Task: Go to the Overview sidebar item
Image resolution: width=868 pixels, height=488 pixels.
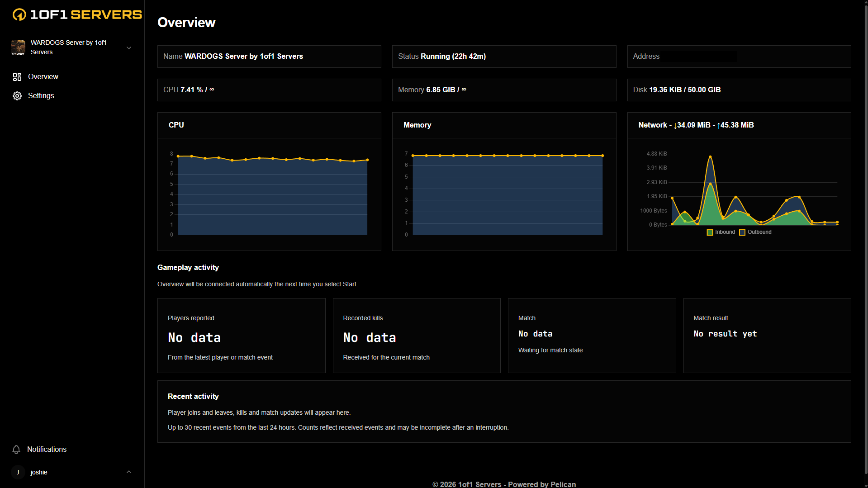Action: point(72,77)
